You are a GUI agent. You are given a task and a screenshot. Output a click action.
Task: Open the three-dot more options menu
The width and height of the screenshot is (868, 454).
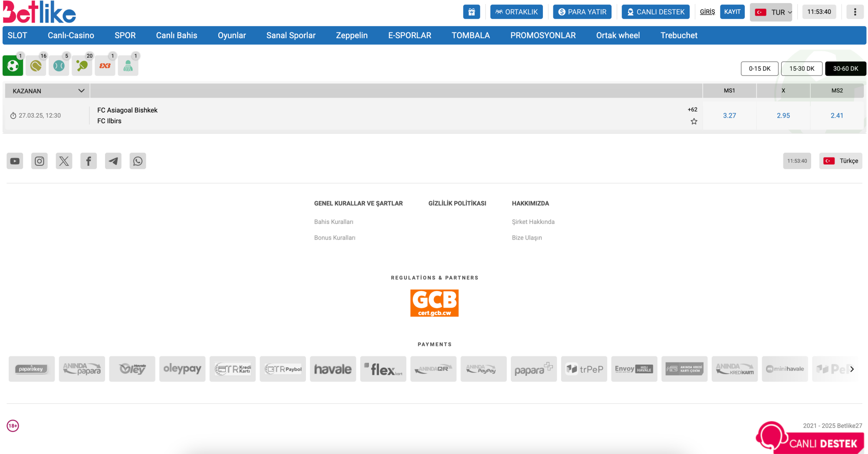855,12
